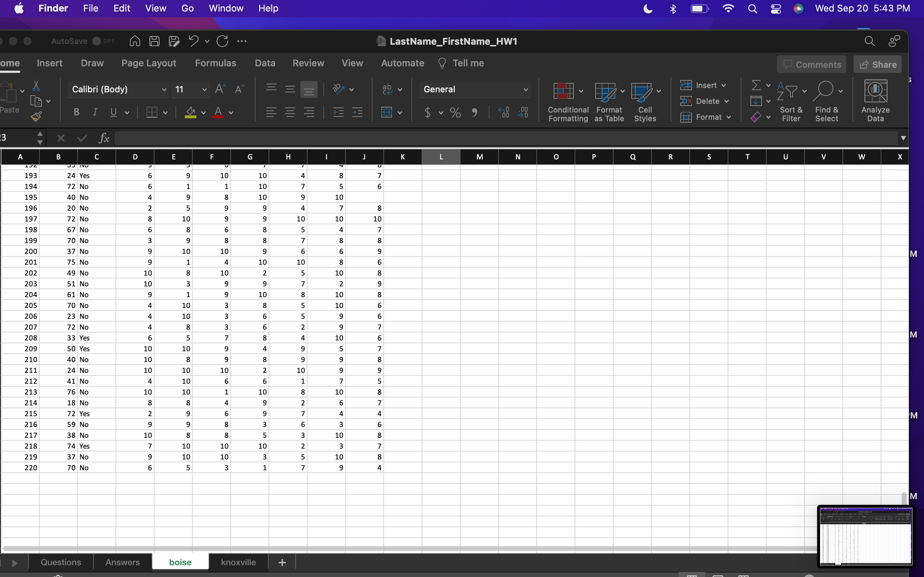
Task: Launch Analyze Data
Action: tap(876, 100)
